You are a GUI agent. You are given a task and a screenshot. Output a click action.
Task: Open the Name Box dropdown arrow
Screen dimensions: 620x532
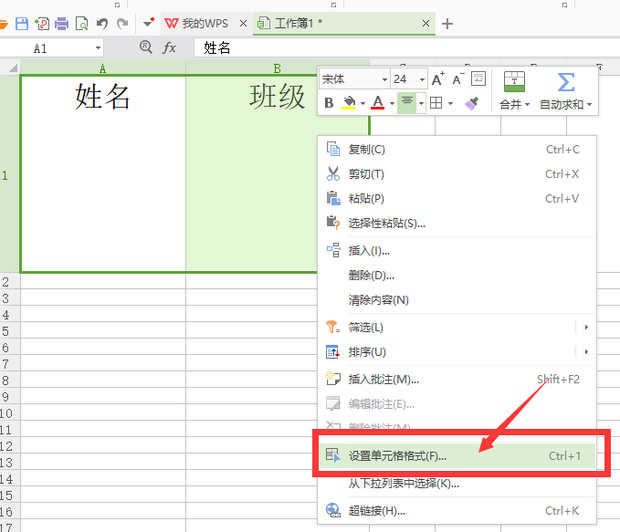[98, 48]
